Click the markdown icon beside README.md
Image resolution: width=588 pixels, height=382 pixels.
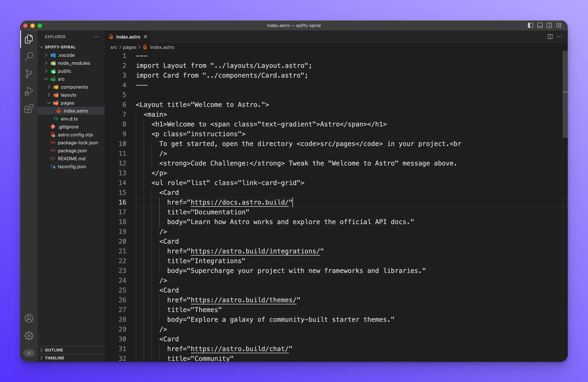53,158
